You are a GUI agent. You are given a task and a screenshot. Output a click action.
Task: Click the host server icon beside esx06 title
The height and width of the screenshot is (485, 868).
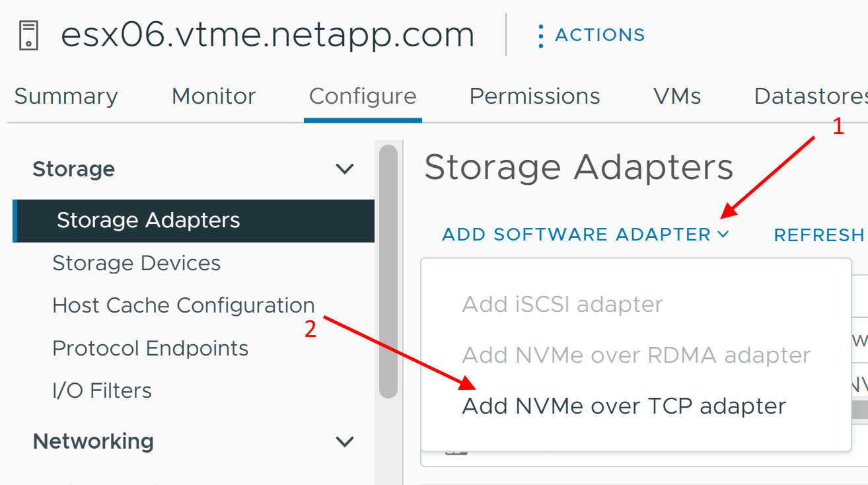click(x=28, y=35)
